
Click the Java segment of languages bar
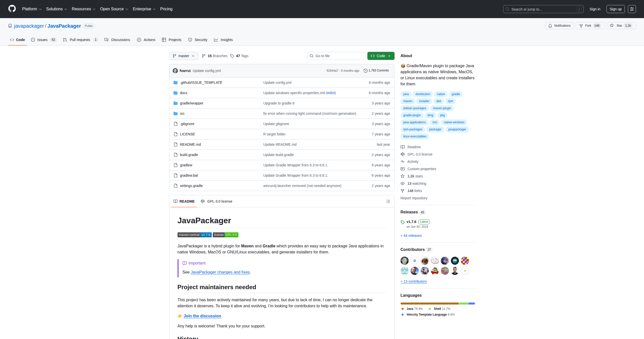click(429, 304)
